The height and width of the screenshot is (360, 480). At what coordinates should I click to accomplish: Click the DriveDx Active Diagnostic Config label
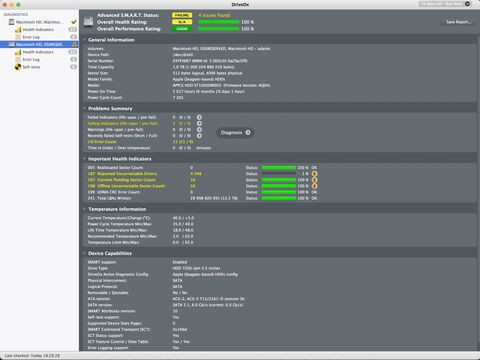pos(118,274)
